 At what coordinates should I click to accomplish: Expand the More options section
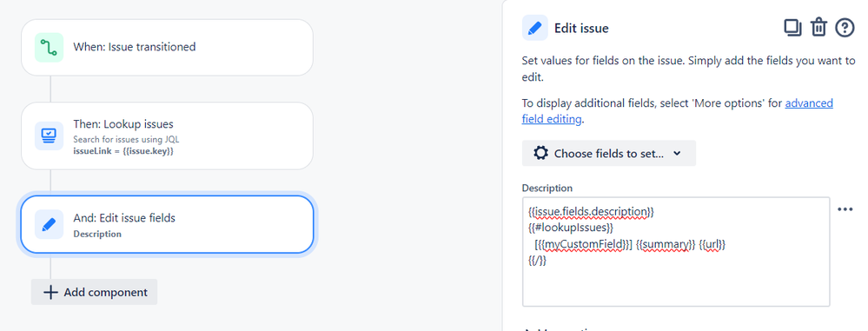click(x=559, y=328)
